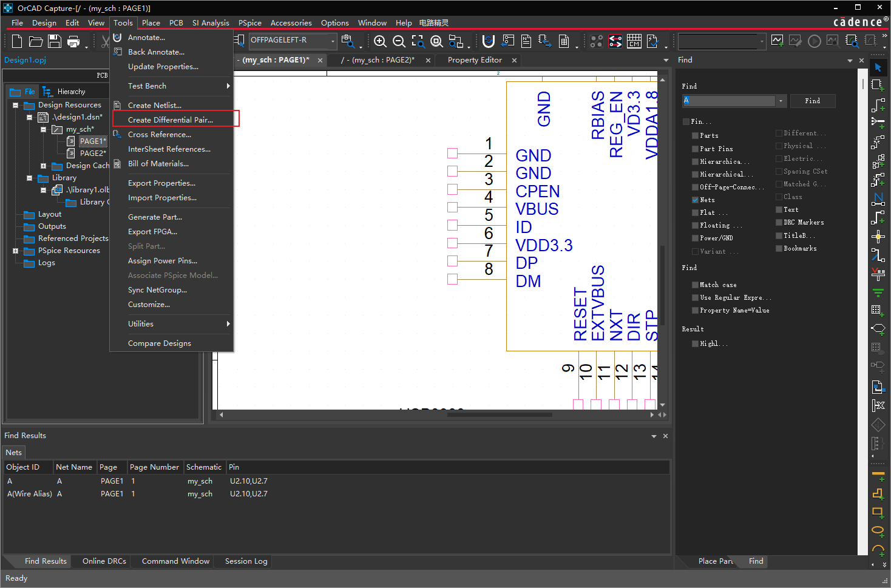This screenshot has height=588, width=891.
Task: Collapse the .\design1.dsn tree node
Action: 29,117
